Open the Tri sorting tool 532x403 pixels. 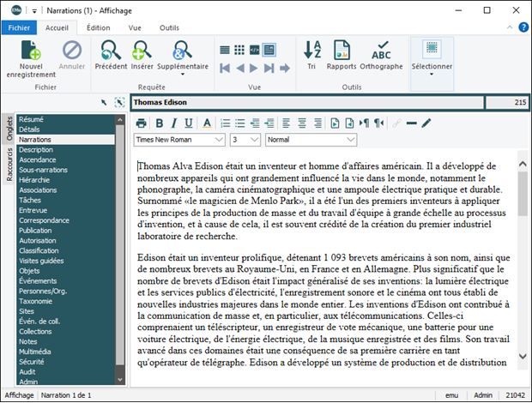[x=312, y=51]
